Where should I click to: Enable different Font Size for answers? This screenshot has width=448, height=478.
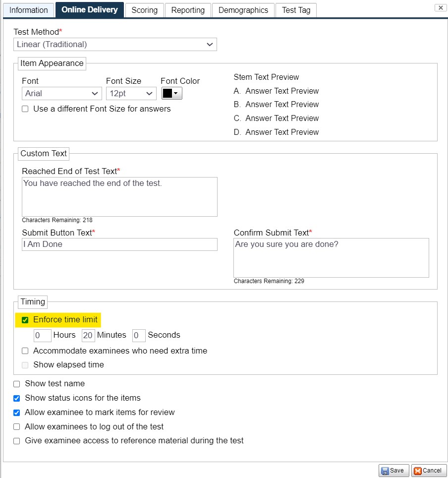tap(25, 109)
